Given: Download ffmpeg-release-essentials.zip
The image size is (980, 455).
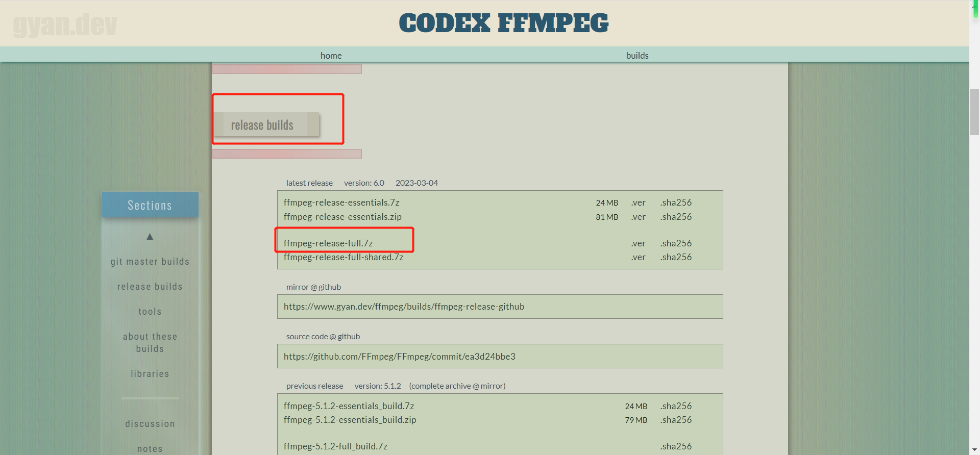Looking at the screenshot, I should coord(342,217).
